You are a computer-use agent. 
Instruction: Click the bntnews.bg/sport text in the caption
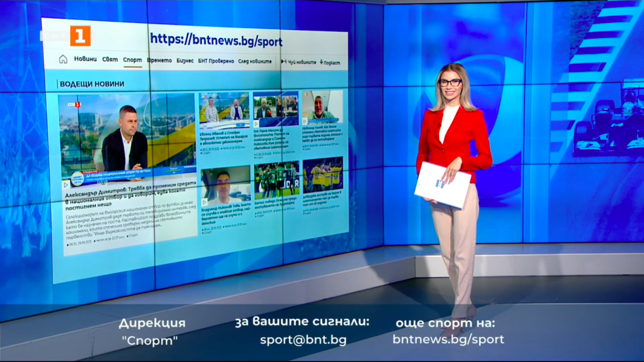[448, 339]
